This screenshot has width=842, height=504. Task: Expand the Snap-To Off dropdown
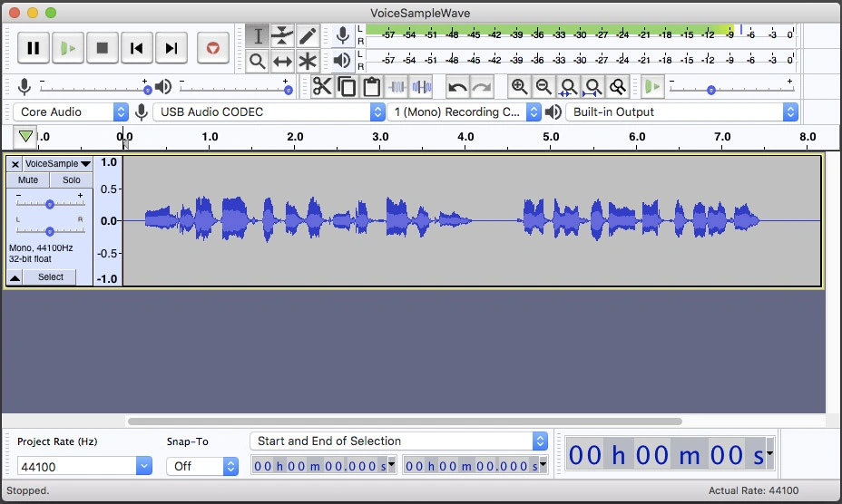(201, 466)
